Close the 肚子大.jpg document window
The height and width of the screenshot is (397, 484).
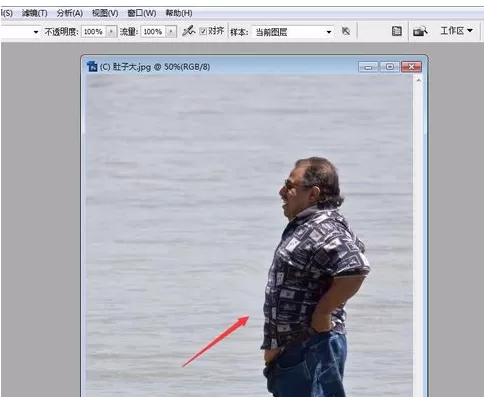[x=411, y=67]
